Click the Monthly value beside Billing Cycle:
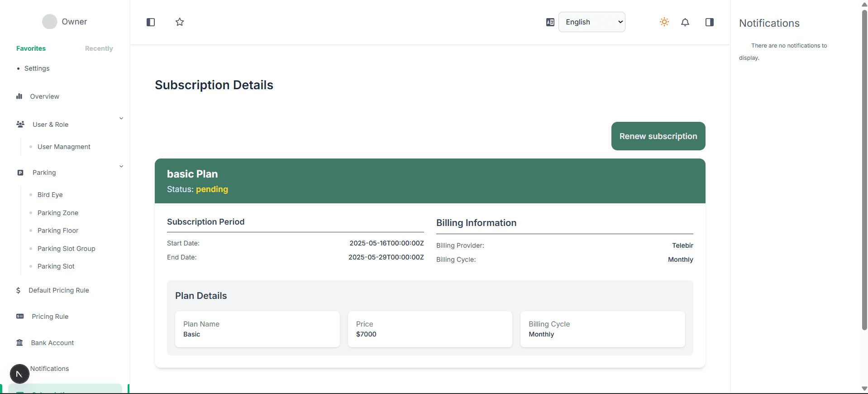Screen dimensions: 868x394 pos(680,259)
